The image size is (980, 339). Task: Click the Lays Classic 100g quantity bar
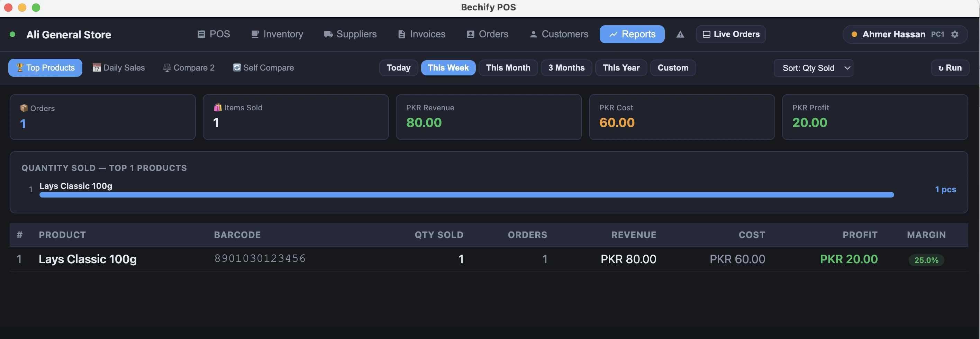[466, 195]
